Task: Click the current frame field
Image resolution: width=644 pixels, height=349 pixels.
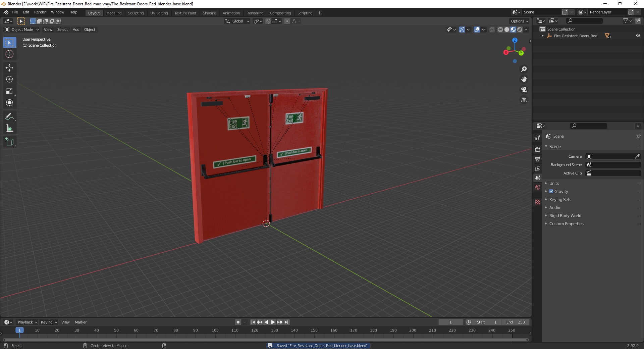Action: coord(450,322)
